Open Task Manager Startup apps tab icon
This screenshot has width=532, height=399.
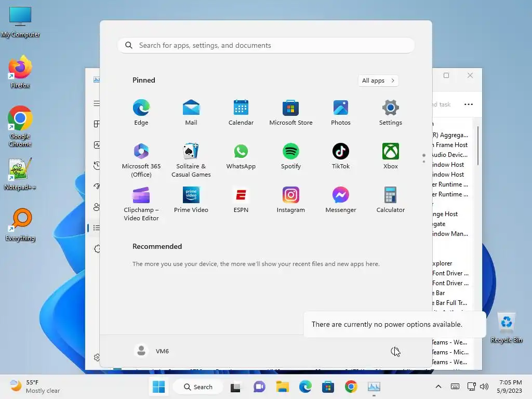[97, 187]
